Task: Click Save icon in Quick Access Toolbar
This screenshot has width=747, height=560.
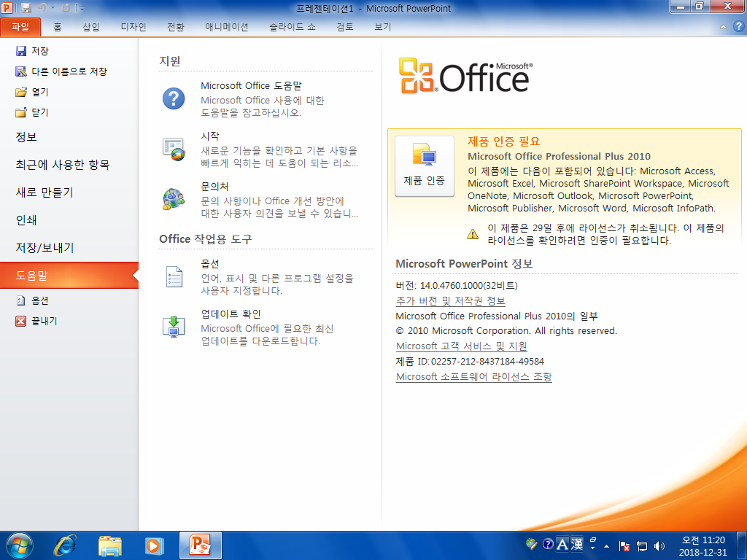Action: (26, 8)
